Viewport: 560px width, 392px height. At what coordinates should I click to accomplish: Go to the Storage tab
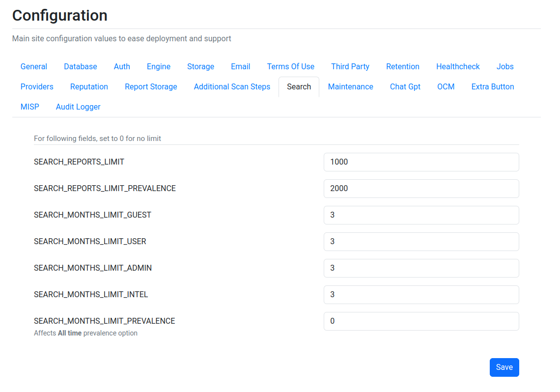click(201, 67)
